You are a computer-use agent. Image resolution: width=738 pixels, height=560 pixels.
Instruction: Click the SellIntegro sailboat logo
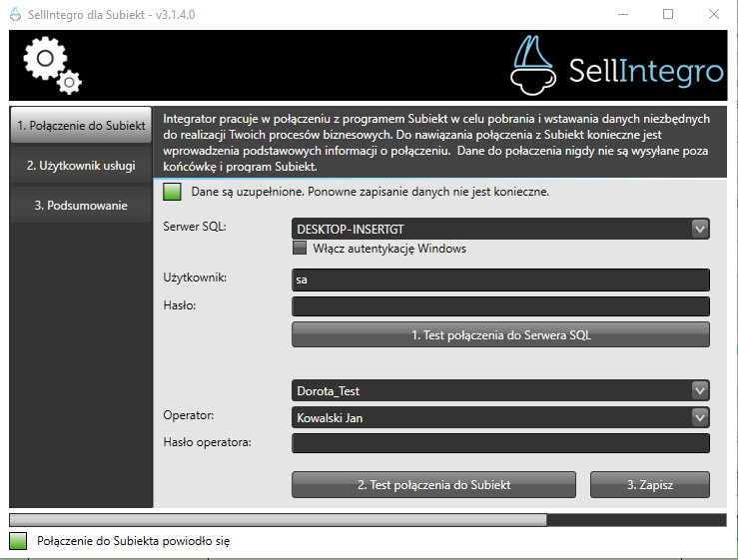click(x=533, y=66)
